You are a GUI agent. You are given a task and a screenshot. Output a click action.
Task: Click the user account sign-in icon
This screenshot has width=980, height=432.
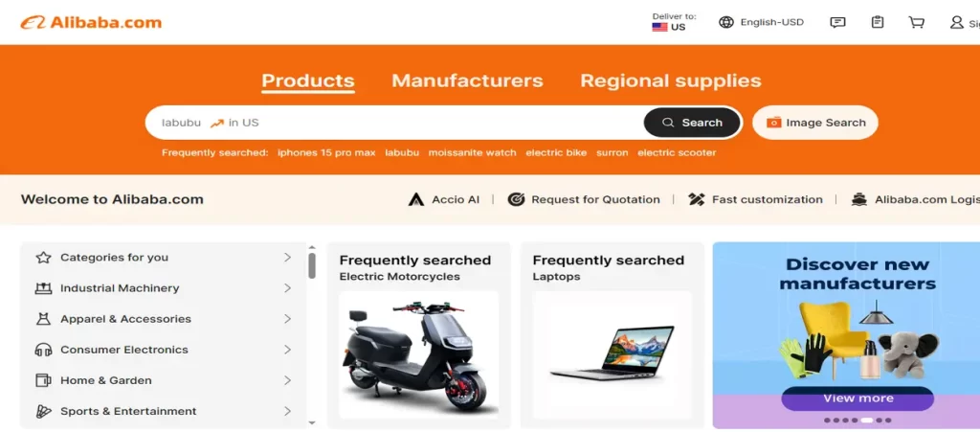(957, 22)
